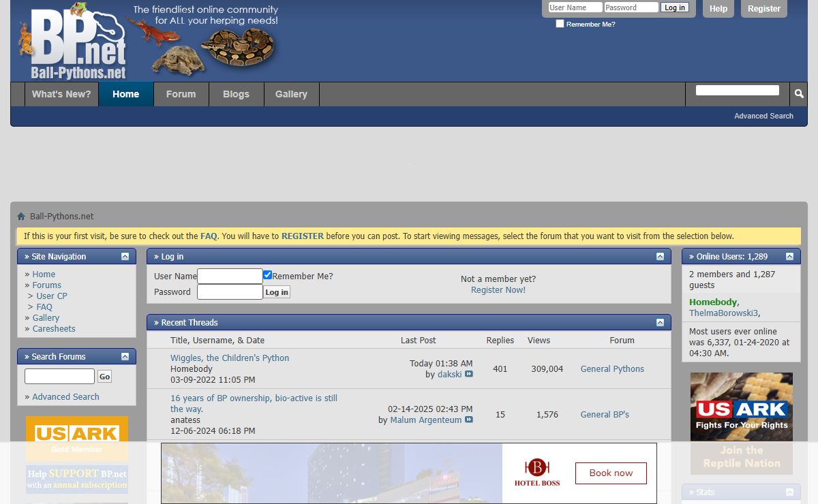Open online user ThelmaBorowski3's profile
The width and height of the screenshot is (818, 504).
723,313
